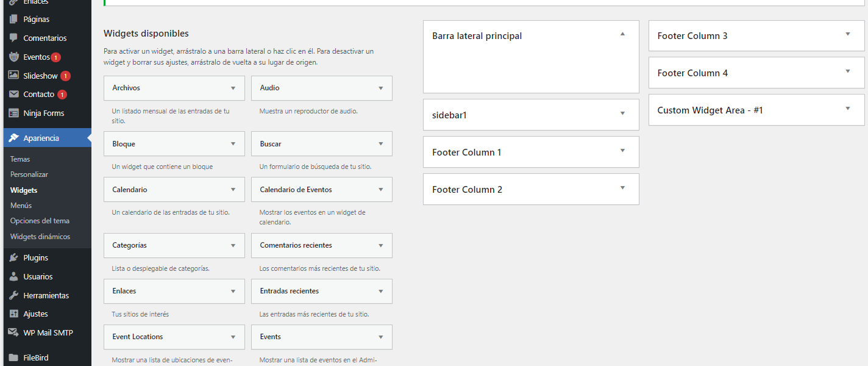The height and width of the screenshot is (366, 868).
Task: Click the Ajustes settings icon
Action: tap(13, 314)
